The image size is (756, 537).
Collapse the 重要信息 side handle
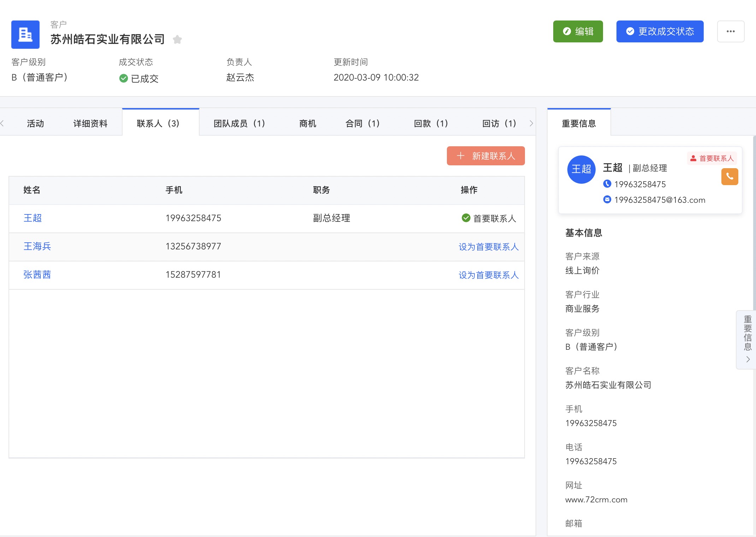(x=747, y=340)
